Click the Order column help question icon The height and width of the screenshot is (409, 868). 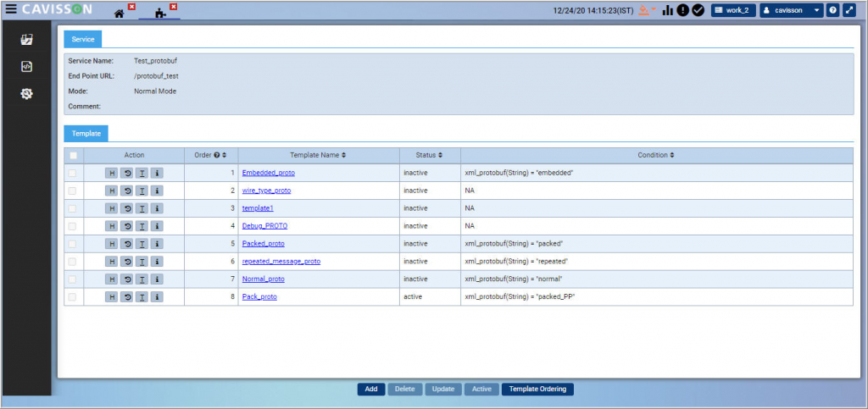(217, 155)
